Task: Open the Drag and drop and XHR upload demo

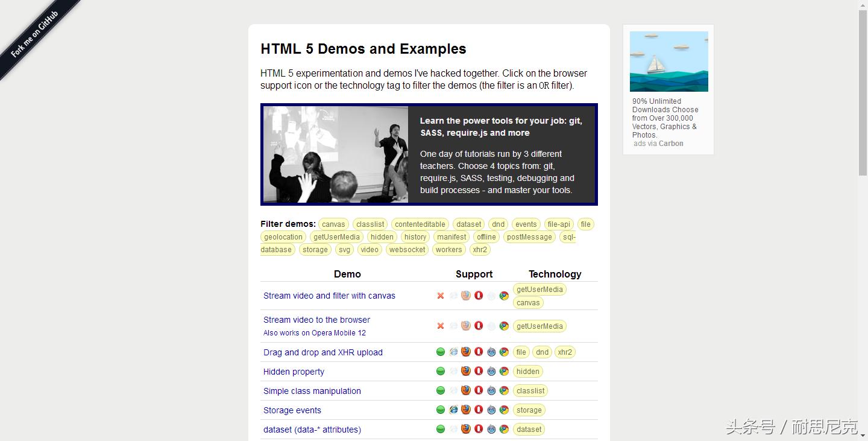Action: point(323,352)
